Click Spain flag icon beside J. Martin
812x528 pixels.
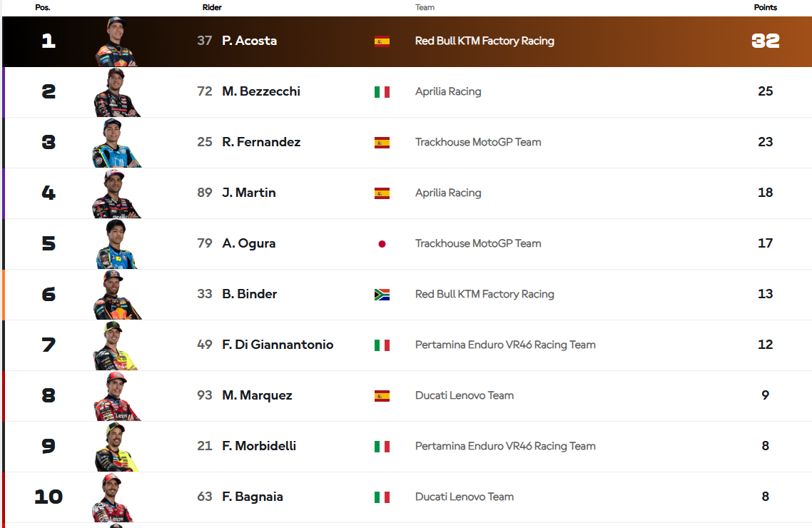[382, 193]
